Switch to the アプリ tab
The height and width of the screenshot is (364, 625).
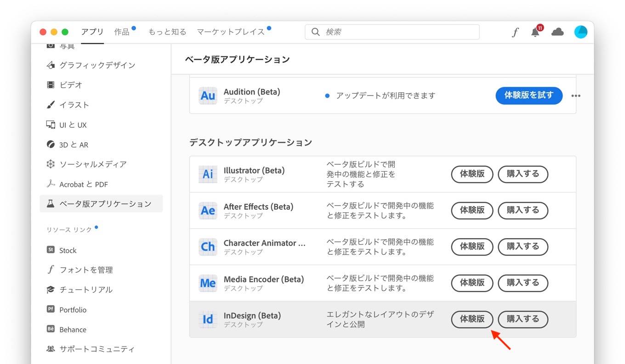[92, 32]
